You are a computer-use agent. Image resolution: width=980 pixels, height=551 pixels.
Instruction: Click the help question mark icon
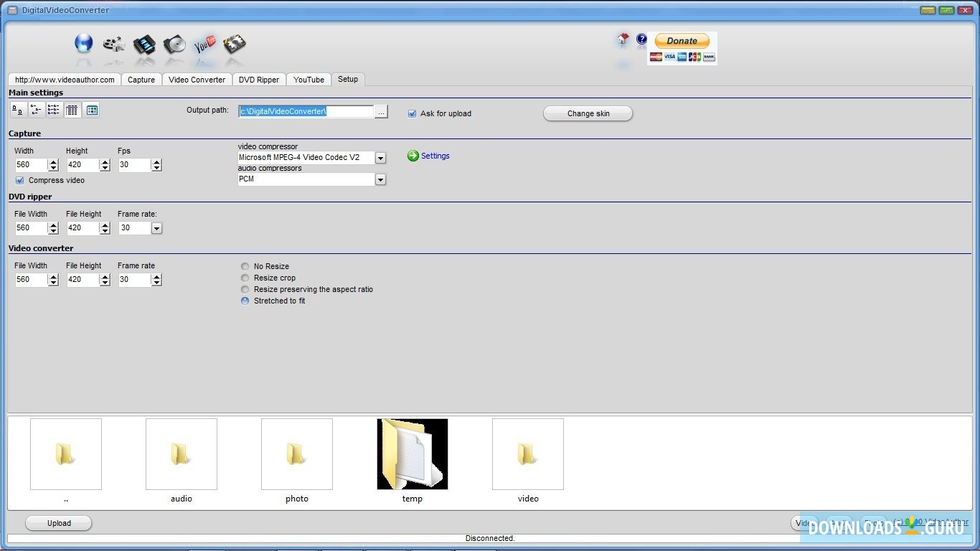pos(641,39)
